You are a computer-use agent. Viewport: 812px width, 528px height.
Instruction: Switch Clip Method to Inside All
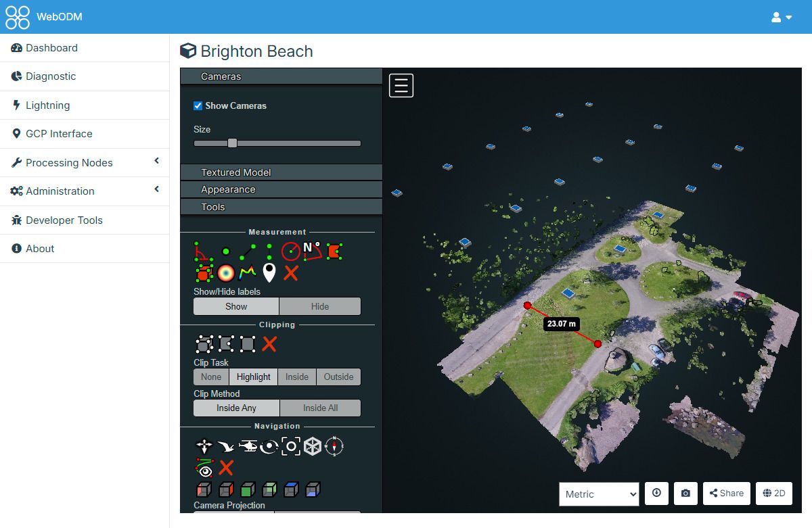point(320,408)
